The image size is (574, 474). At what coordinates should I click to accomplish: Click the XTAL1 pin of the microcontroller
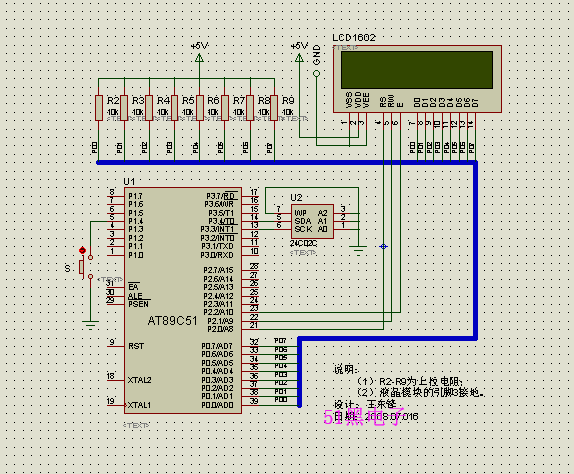tap(139, 405)
